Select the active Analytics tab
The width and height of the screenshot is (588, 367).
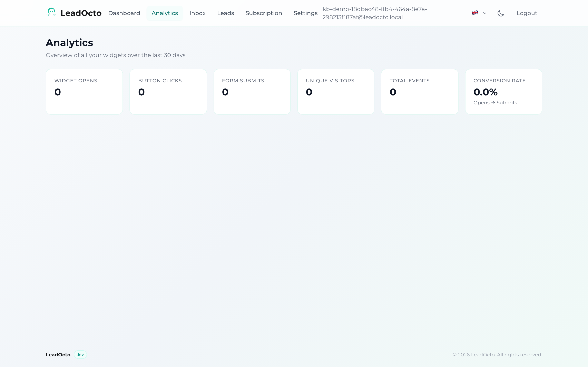[165, 13]
